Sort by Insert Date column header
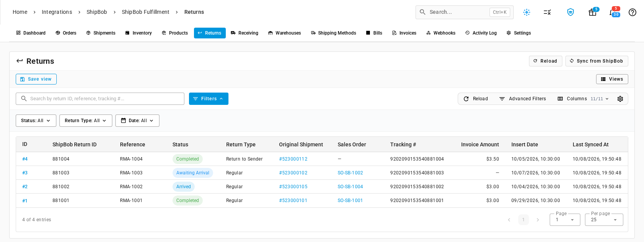The image size is (644, 242). click(x=524, y=144)
